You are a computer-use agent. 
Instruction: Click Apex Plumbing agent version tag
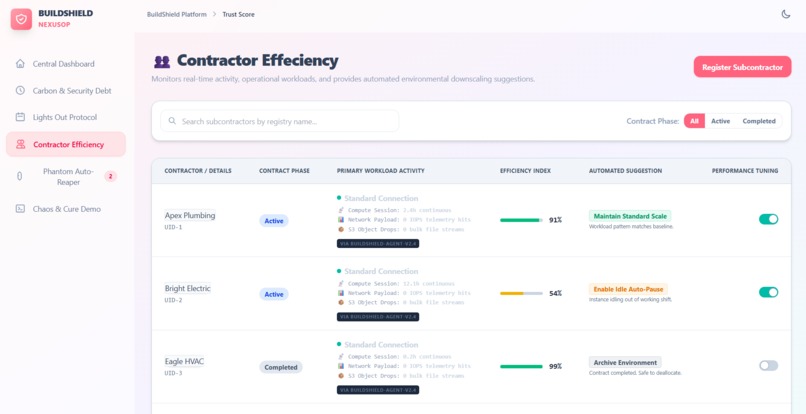pyautogui.click(x=378, y=244)
